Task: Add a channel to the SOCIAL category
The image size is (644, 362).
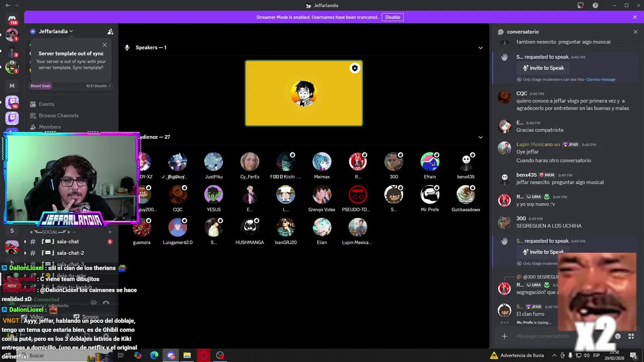Action: tap(110, 232)
